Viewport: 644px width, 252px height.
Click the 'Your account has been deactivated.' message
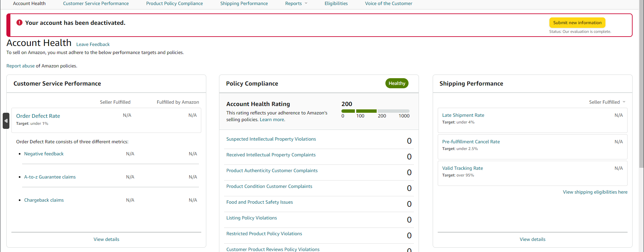[x=75, y=23]
